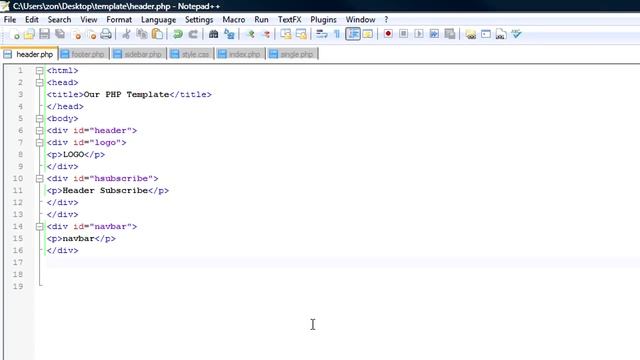Select the header.php tab

(29, 54)
